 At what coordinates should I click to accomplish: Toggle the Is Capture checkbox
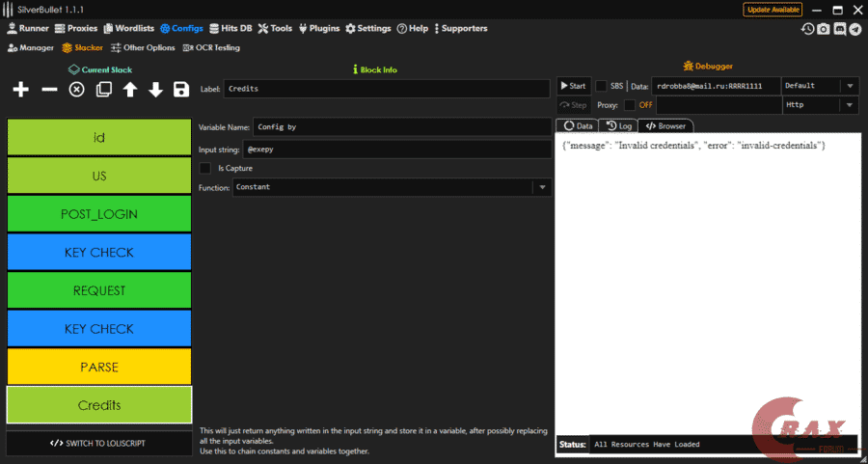pyautogui.click(x=205, y=168)
